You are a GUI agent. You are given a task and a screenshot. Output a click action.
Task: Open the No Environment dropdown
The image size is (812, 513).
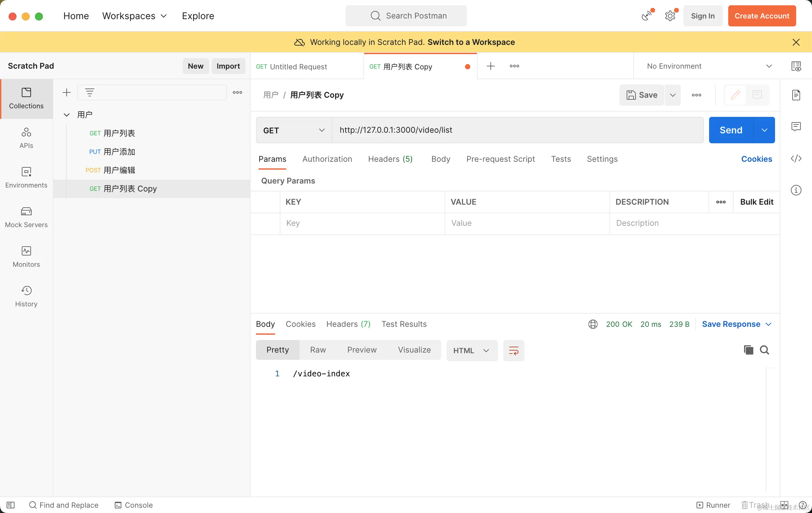(709, 66)
